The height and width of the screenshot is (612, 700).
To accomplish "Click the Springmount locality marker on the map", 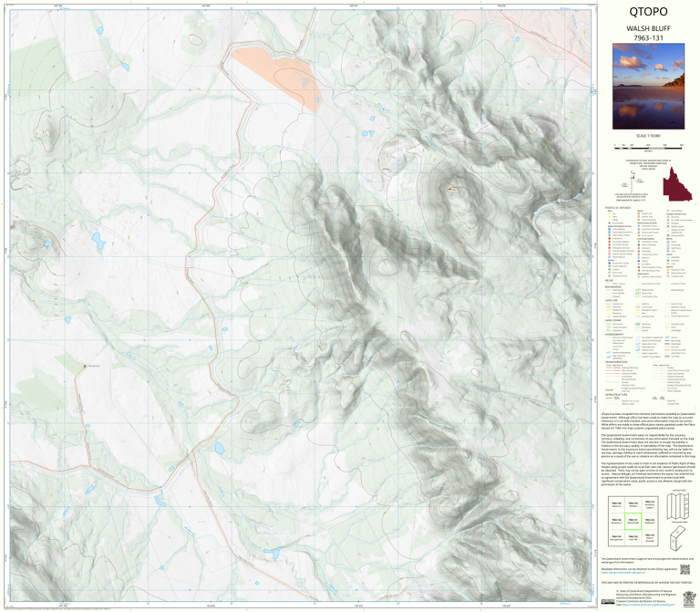I will pos(85,366).
